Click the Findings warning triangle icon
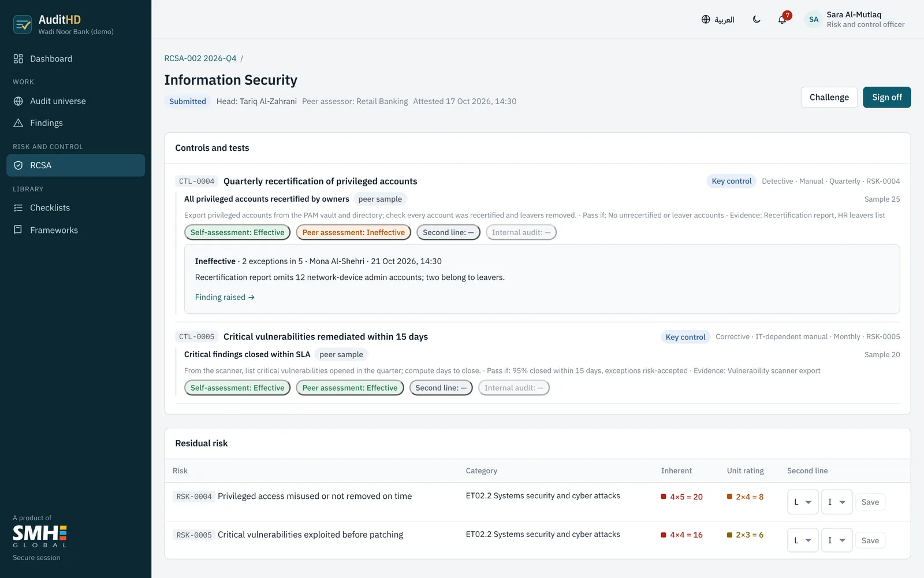This screenshot has height=578, width=924. coord(18,123)
